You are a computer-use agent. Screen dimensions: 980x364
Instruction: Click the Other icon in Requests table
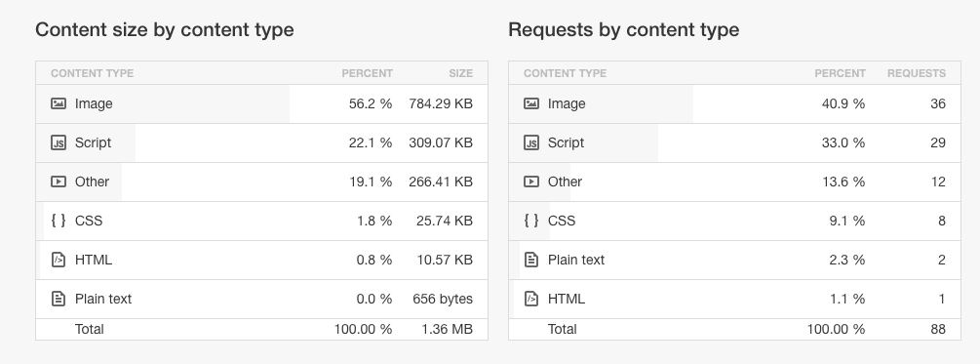[x=531, y=182]
